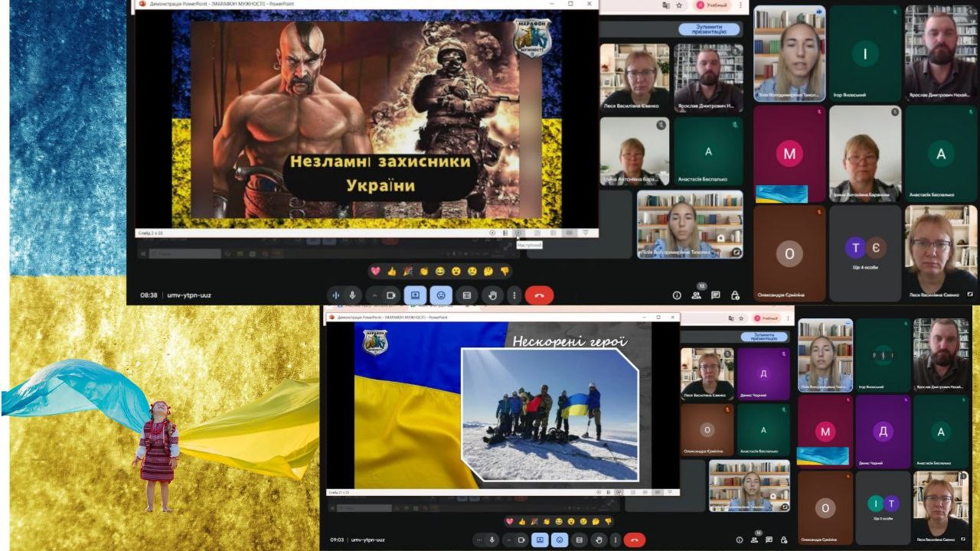Viewport: 980px width, 551px height.
Task: Turn off camera in the 09:03 meeting
Action: point(521,540)
